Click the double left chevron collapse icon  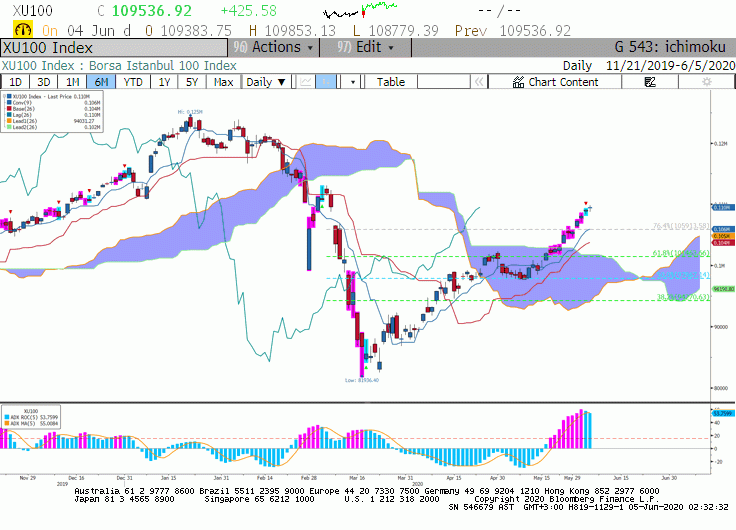point(479,82)
